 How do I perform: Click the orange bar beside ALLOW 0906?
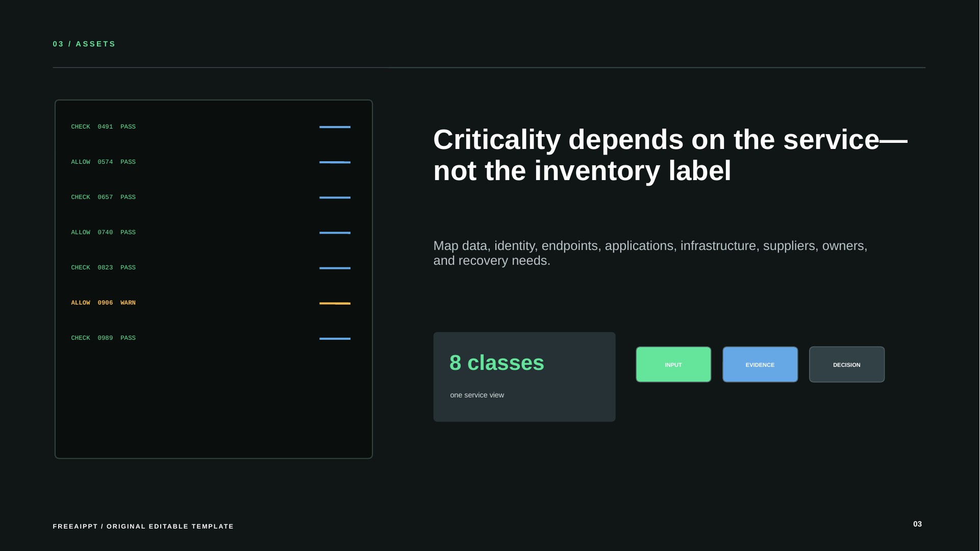click(x=335, y=303)
